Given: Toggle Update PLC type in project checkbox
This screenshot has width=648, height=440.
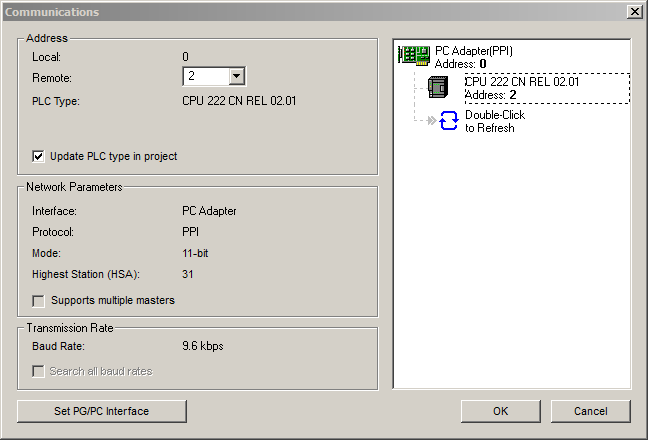Looking at the screenshot, I should tap(38, 157).
